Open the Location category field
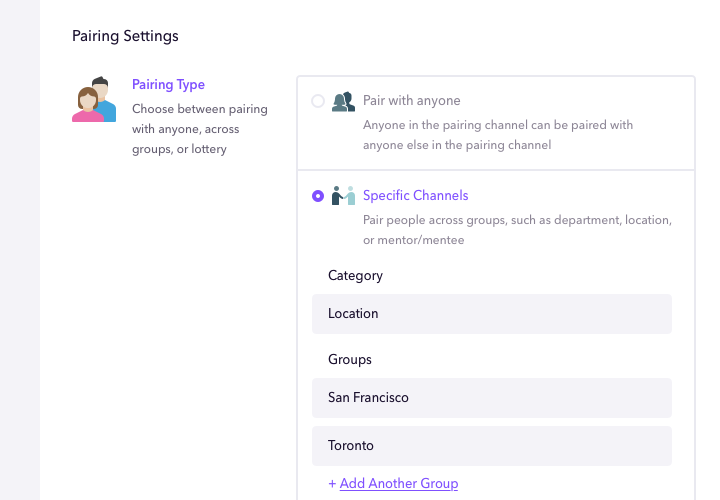The image size is (720, 500). 492,314
